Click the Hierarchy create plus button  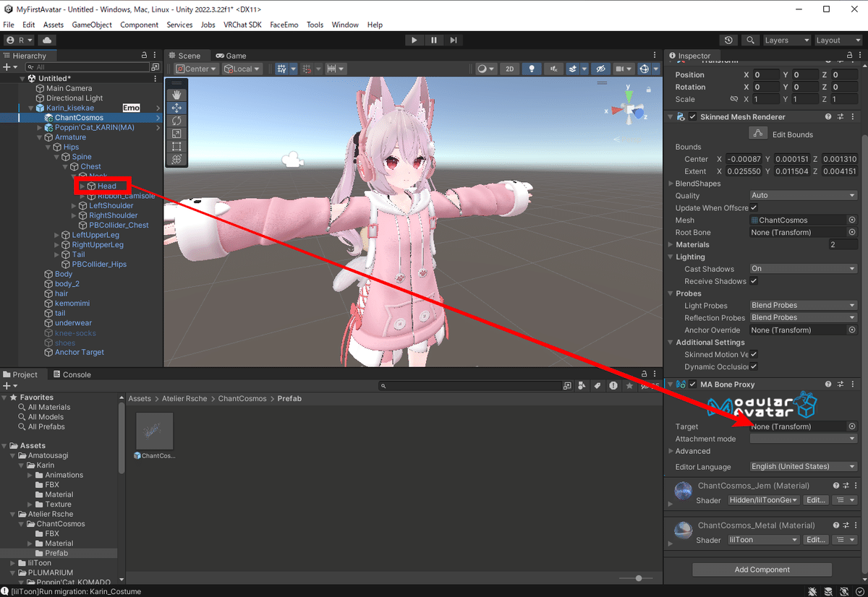tap(9, 66)
